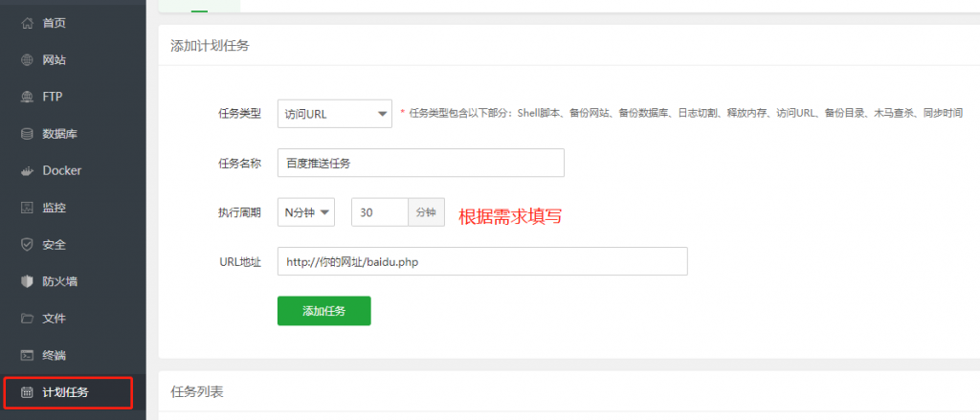Click the calendar icon beside 计划任务
This screenshot has height=420, width=980.
[x=27, y=391]
